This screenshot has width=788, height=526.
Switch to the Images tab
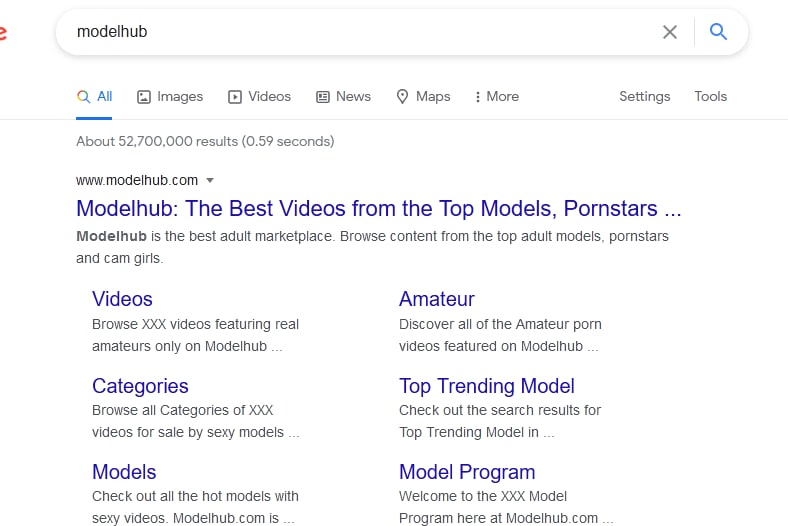(170, 96)
